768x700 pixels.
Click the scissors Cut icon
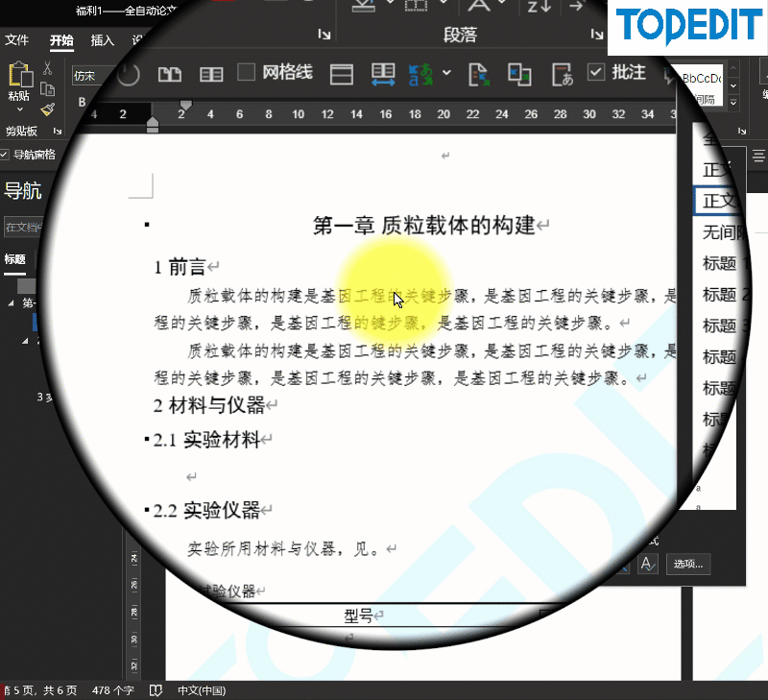coord(47,68)
